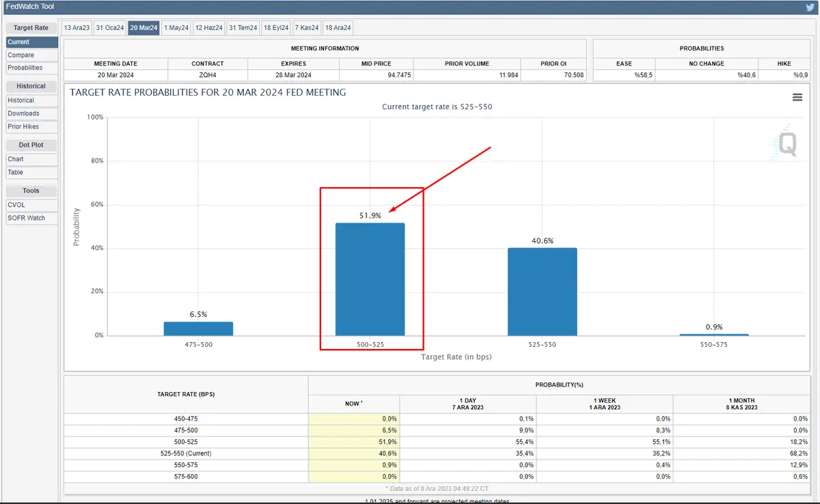Click the Q watermark logo on chart
Screen dimensions: 820x504
click(x=787, y=144)
